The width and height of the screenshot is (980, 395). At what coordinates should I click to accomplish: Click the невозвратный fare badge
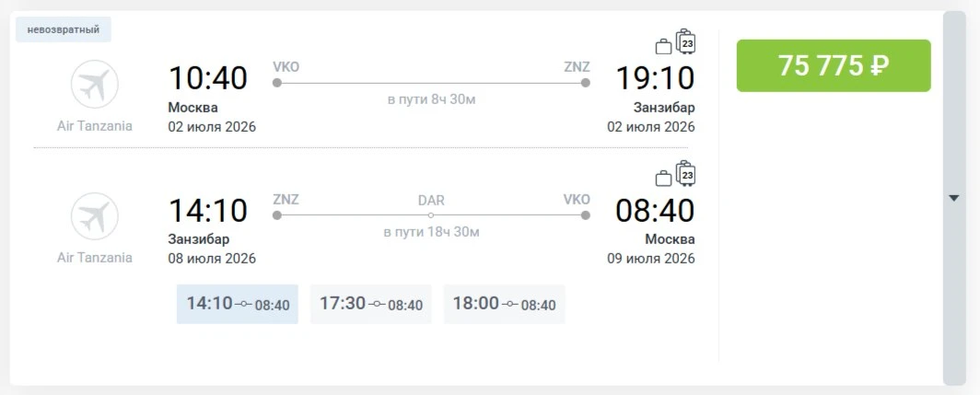pyautogui.click(x=64, y=29)
